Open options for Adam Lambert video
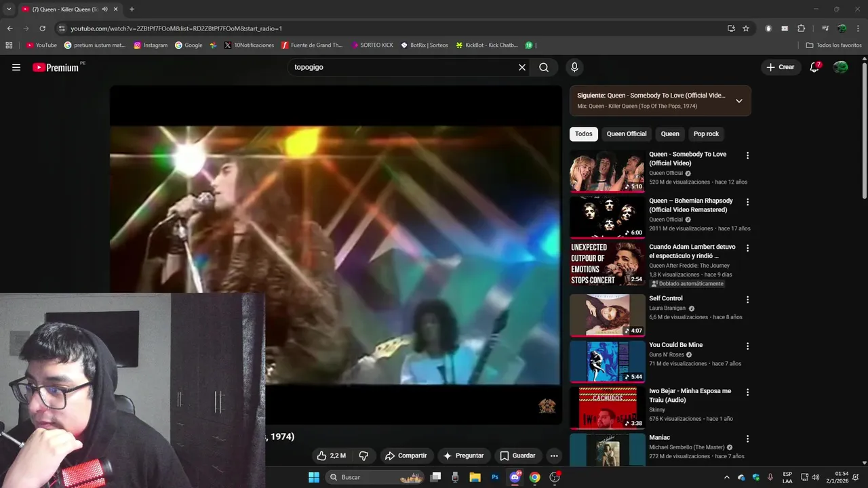The image size is (868, 488). pyautogui.click(x=747, y=248)
